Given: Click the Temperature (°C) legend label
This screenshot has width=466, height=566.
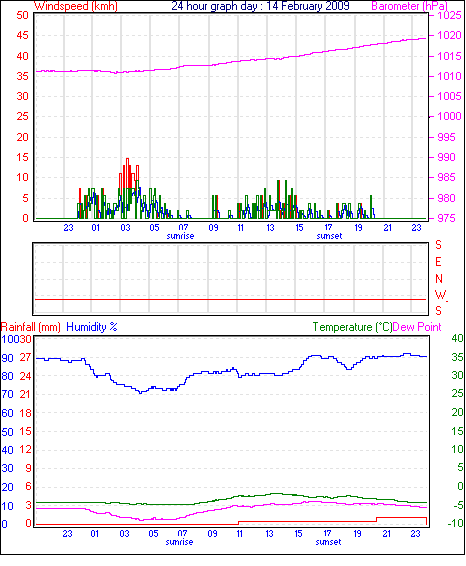Looking at the screenshot, I should coord(352,327).
